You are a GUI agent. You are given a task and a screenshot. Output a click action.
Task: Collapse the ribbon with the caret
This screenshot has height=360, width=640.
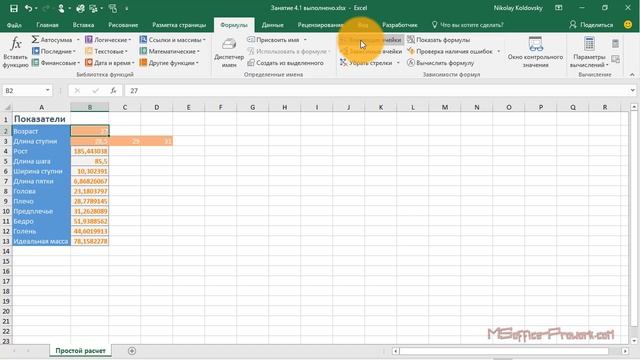[632, 75]
